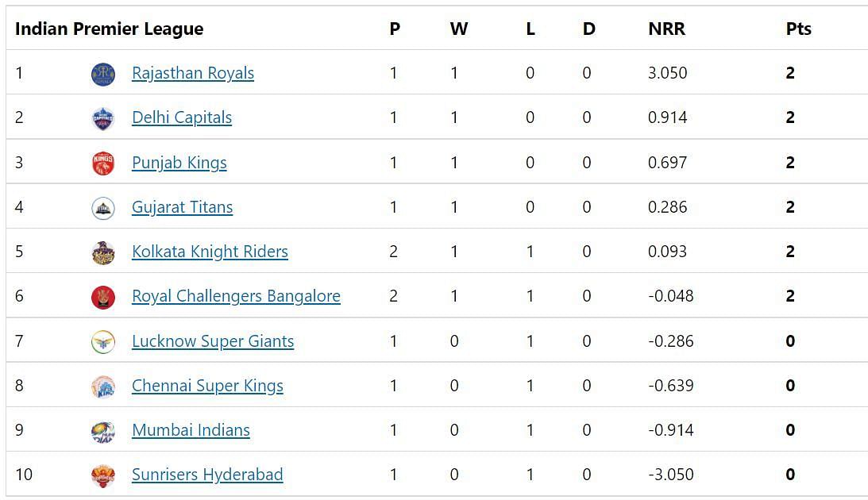Image resolution: width=868 pixels, height=500 pixels.
Task: Click the Gujarat Titans team logo
Action: [103, 208]
